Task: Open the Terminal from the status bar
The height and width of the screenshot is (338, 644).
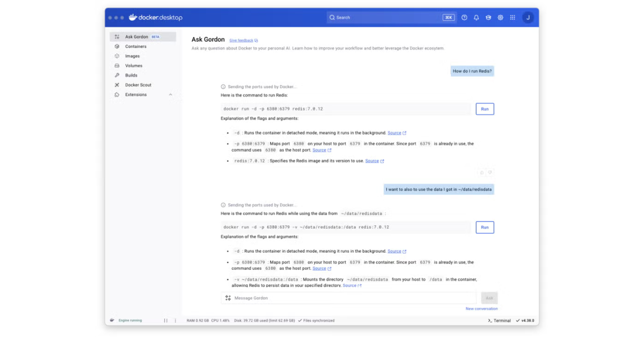Action: (x=499, y=320)
